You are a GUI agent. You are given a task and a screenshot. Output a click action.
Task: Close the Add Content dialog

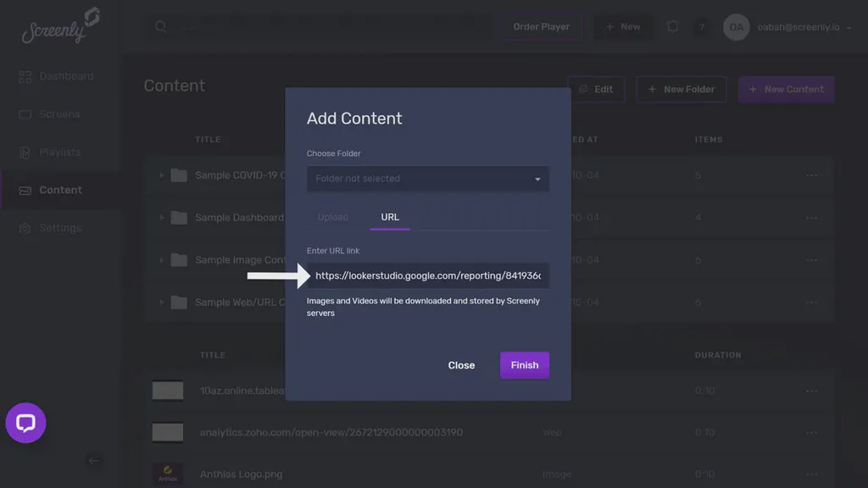(461, 365)
